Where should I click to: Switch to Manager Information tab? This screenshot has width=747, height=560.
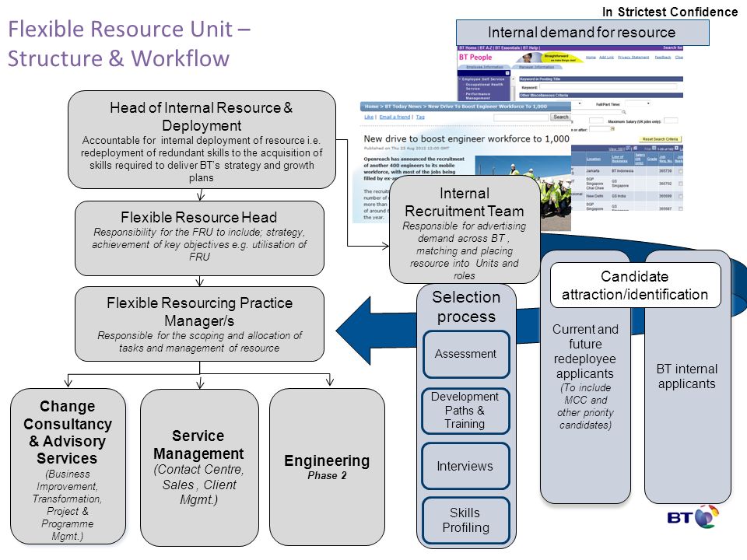point(536,67)
